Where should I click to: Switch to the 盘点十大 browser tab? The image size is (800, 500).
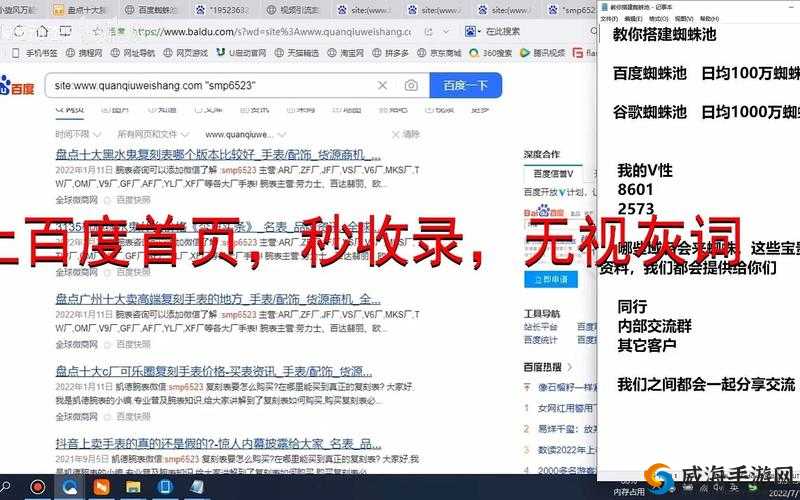pyautogui.click(x=82, y=10)
